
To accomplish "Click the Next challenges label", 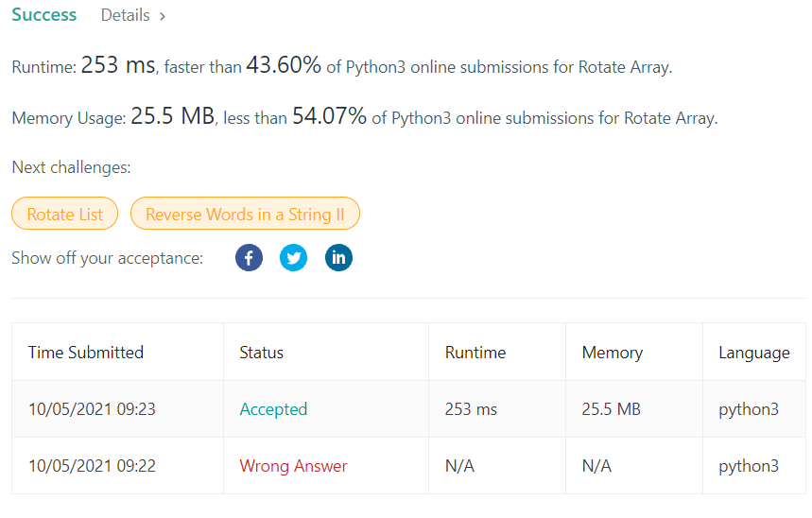I will [x=71, y=167].
